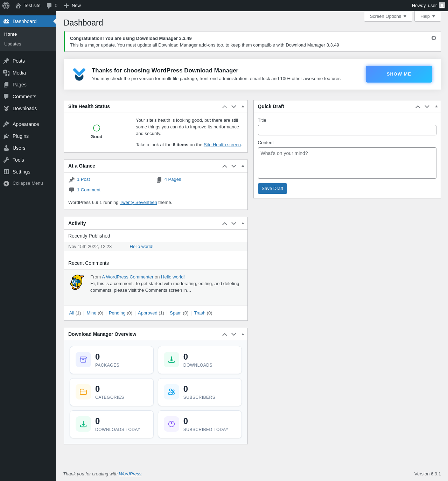Collapse the At a Glance panel
This screenshot has width=448, height=481.
click(243, 166)
